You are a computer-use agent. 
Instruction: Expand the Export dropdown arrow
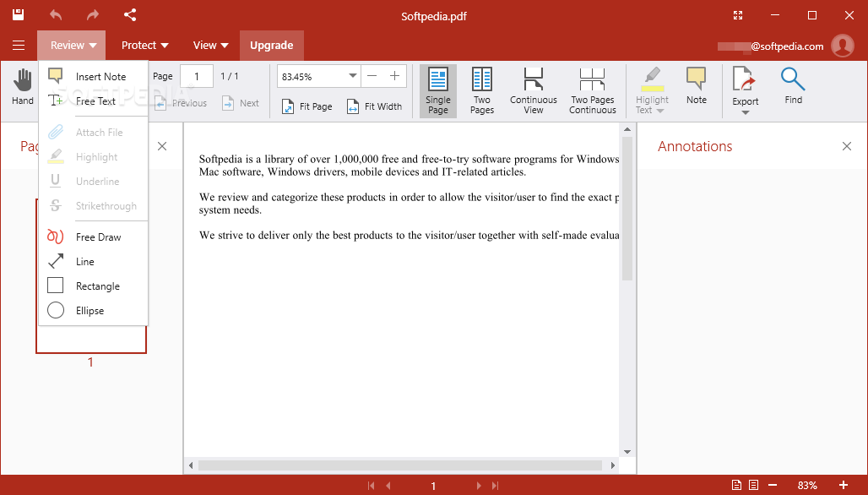(745, 112)
